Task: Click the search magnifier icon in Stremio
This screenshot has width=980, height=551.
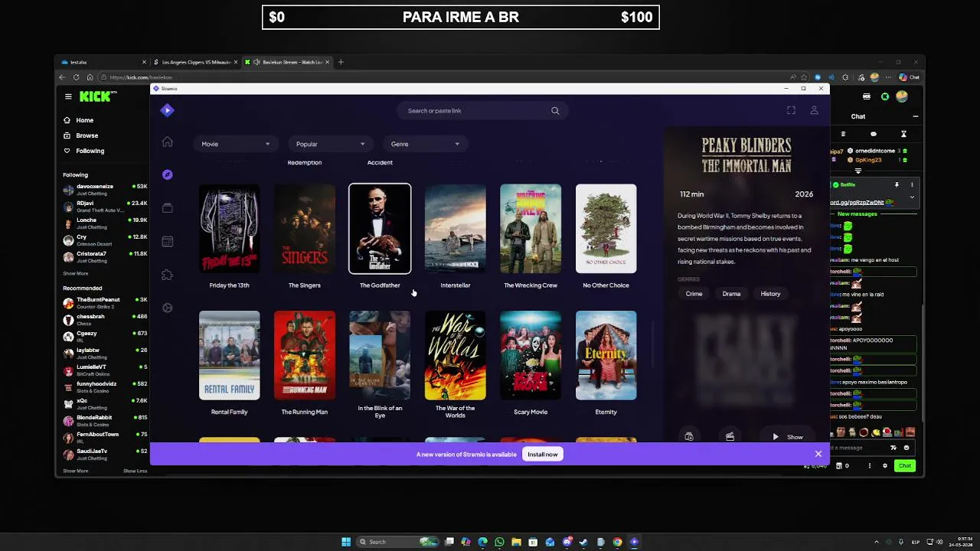Action: click(555, 111)
